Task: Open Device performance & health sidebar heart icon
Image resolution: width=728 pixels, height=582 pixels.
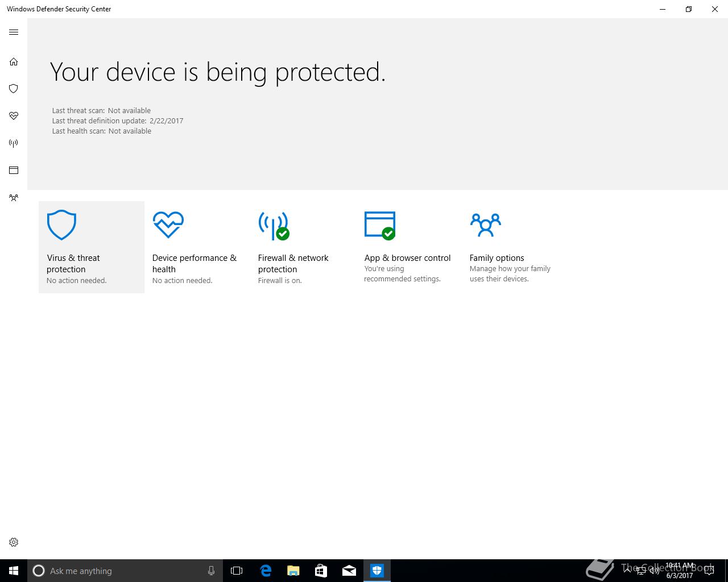Action: click(14, 116)
